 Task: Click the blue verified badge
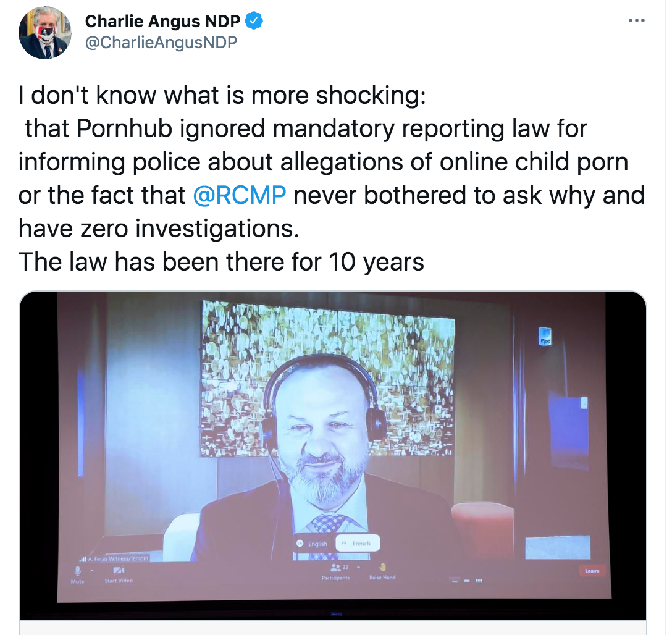point(254,21)
